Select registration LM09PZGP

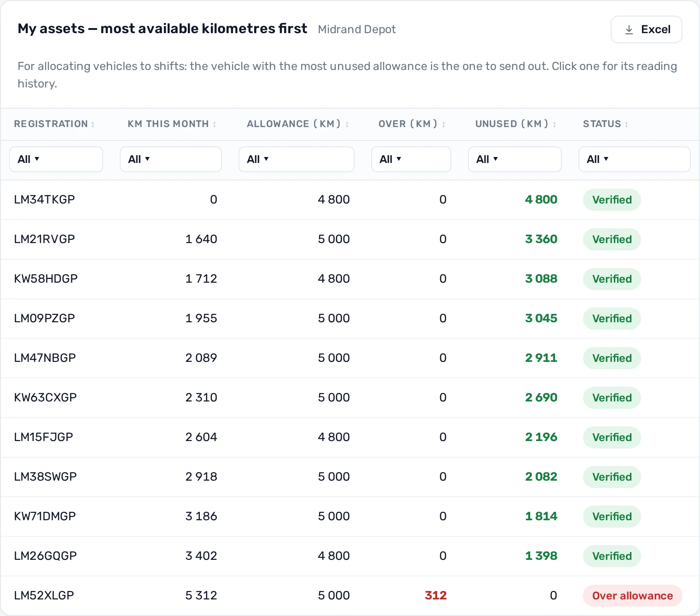pyautogui.click(x=44, y=318)
